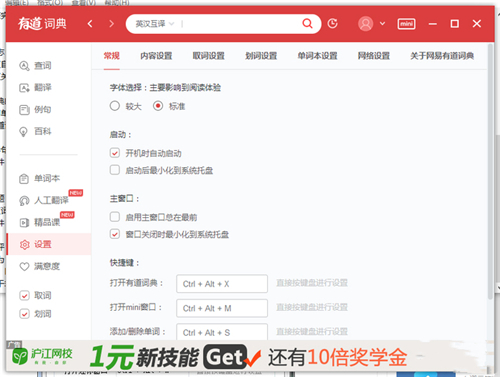
Task: Open 满意度 heart in the sidebar
Action: pos(39,266)
